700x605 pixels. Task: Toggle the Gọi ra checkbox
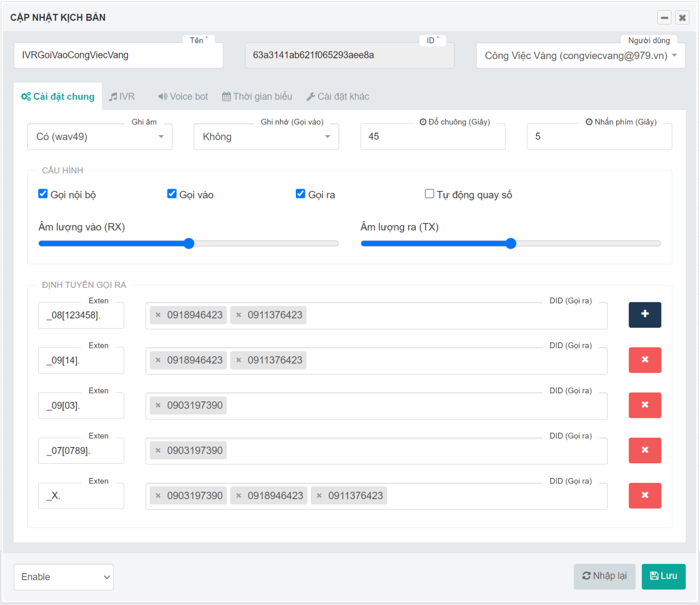300,194
